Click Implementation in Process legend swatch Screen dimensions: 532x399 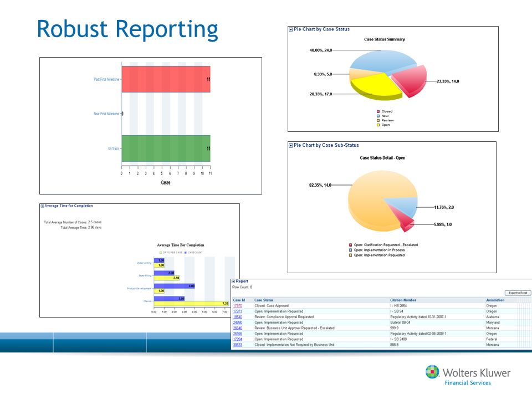pyautogui.click(x=350, y=250)
